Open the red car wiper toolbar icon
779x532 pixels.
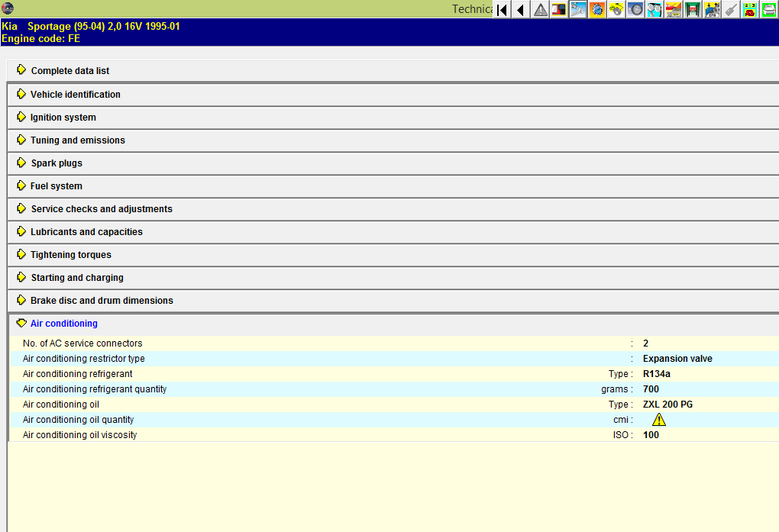674,9
